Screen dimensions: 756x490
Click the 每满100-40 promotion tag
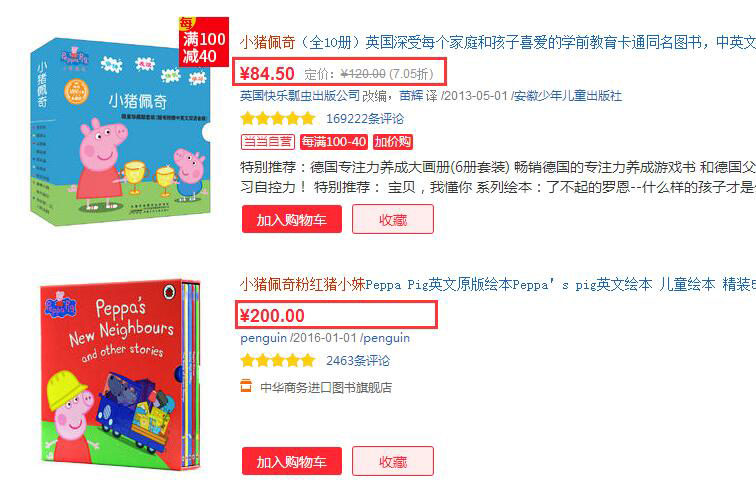tap(334, 142)
